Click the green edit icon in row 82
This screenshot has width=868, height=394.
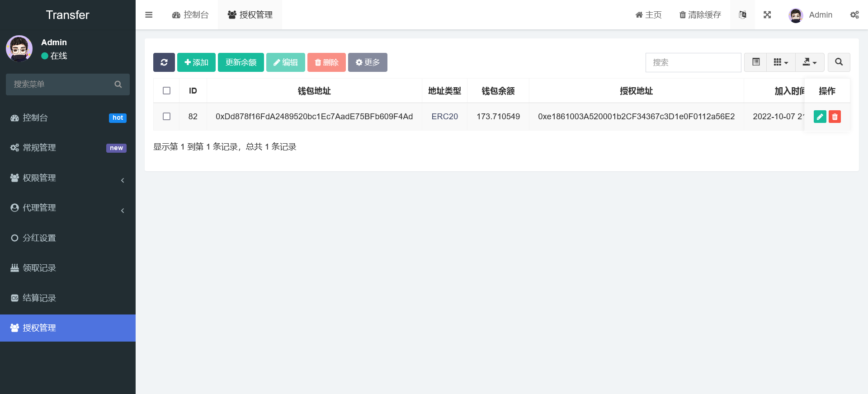[820, 117]
